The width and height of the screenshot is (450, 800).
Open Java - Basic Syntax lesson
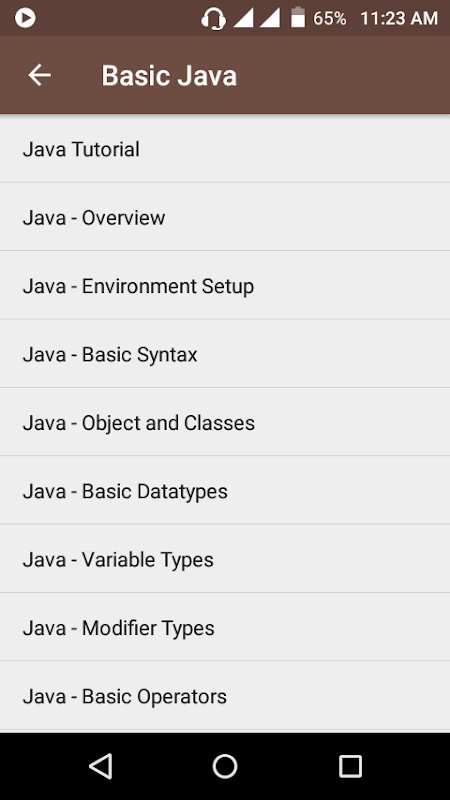225,354
